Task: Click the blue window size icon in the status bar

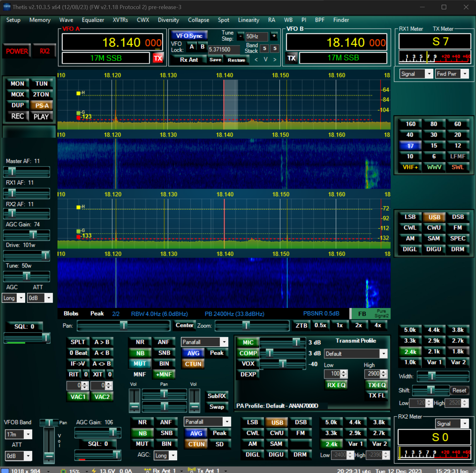Action: 5,470
